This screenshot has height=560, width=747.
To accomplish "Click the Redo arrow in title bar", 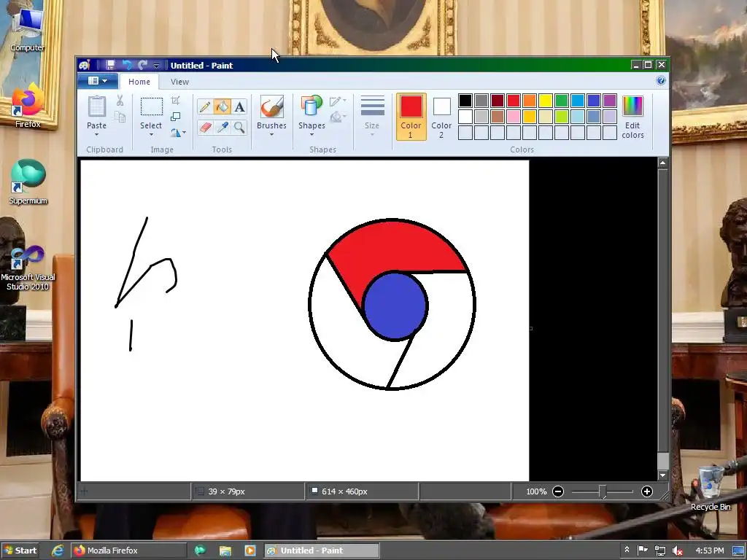I will (x=142, y=65).
